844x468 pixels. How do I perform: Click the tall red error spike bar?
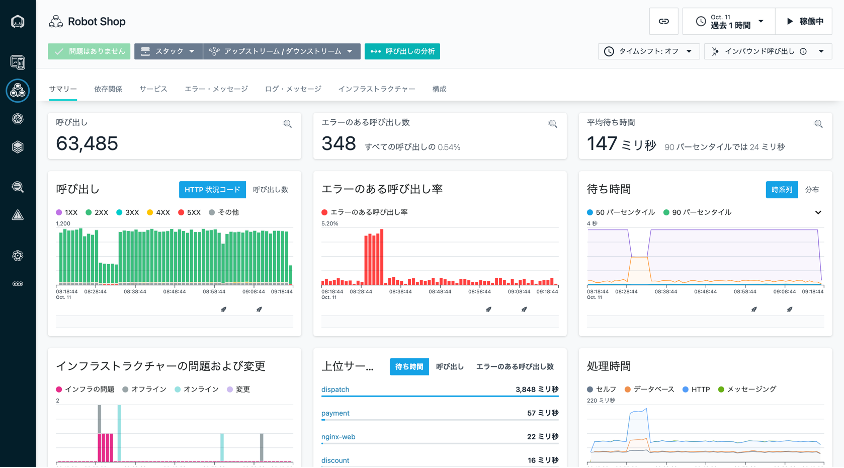tap(381, 257)
